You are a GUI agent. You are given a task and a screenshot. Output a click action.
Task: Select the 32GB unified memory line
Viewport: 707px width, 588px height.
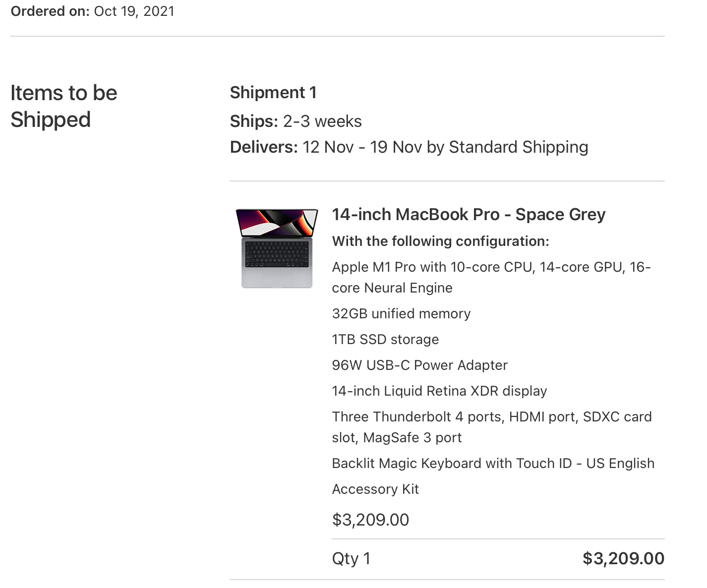tap(401, 313)
